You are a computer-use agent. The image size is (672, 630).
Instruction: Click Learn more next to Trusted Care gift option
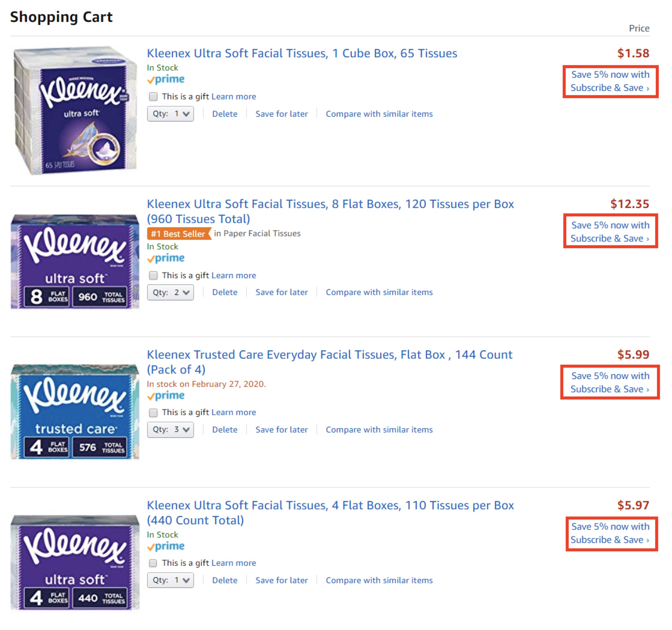point(234,412)
